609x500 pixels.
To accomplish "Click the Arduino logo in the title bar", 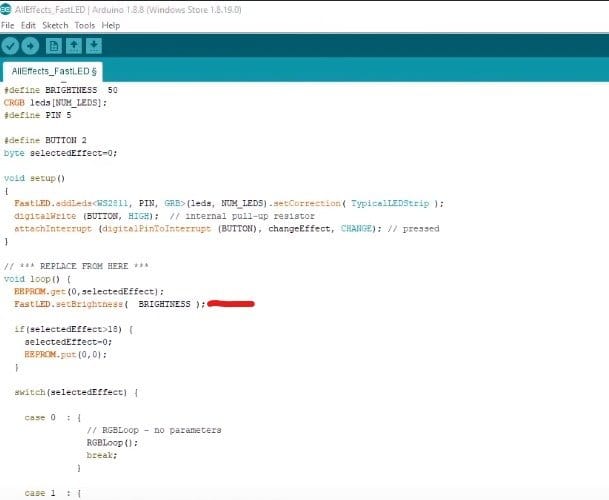I will coord(5,9).
